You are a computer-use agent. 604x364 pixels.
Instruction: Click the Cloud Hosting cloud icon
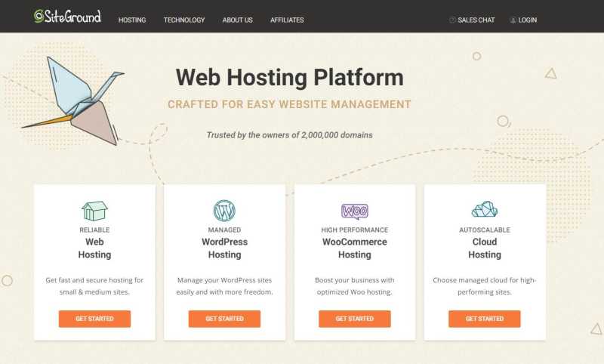485,209
